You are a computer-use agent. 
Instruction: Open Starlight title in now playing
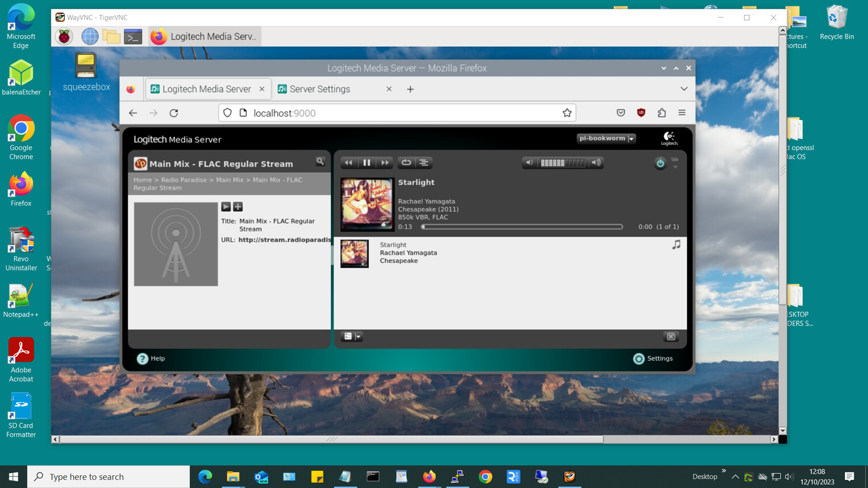coord(416,182)
